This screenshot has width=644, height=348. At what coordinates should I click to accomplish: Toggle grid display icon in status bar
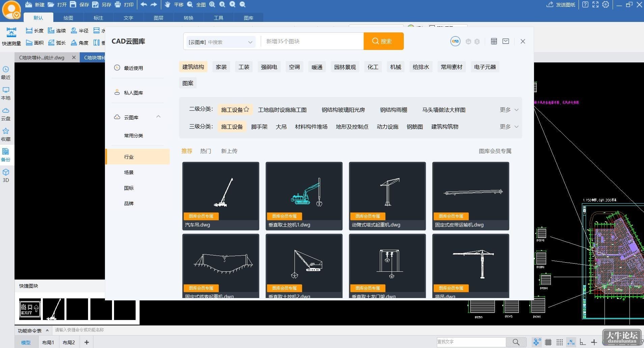pos(548,342)
